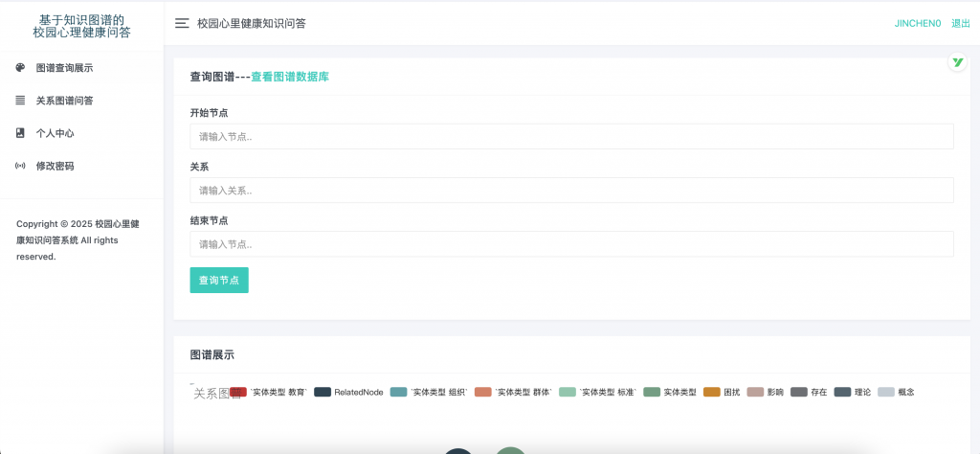Focus the 关系 input field
980x454 pixels.
point(572,190)
